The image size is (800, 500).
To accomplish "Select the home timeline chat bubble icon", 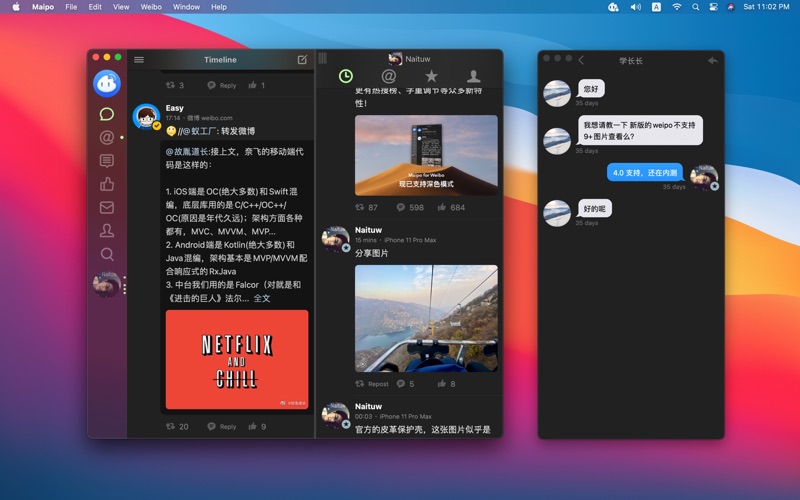I will pyautogui.click(x=107, y=113).
